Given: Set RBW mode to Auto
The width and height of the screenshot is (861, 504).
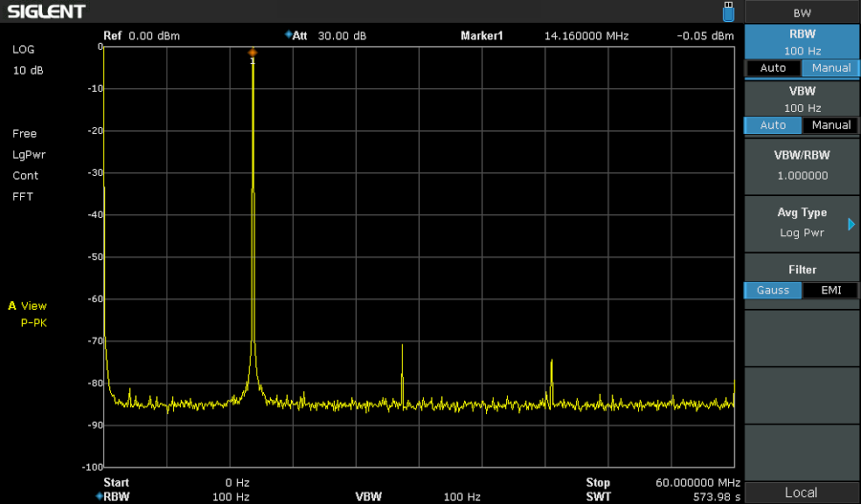Looking at the screenshot, I should 773,68.
